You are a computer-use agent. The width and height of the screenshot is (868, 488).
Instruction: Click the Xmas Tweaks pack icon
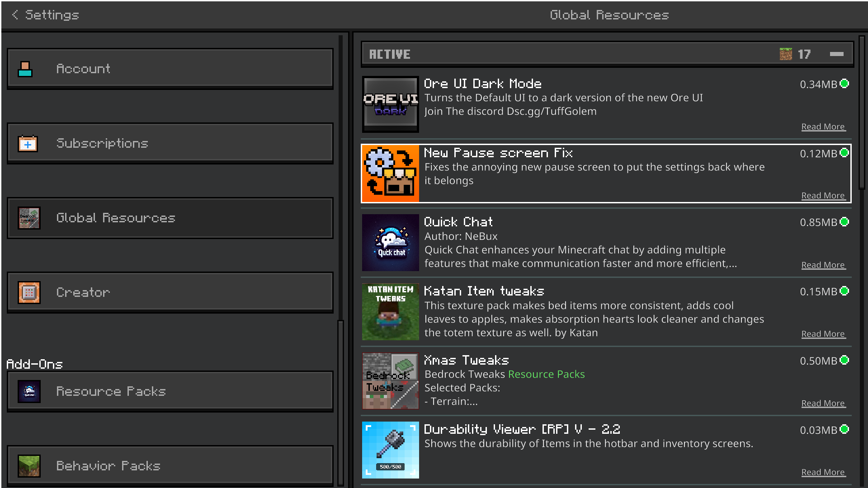pyautogui.click(x=391, y=381)
